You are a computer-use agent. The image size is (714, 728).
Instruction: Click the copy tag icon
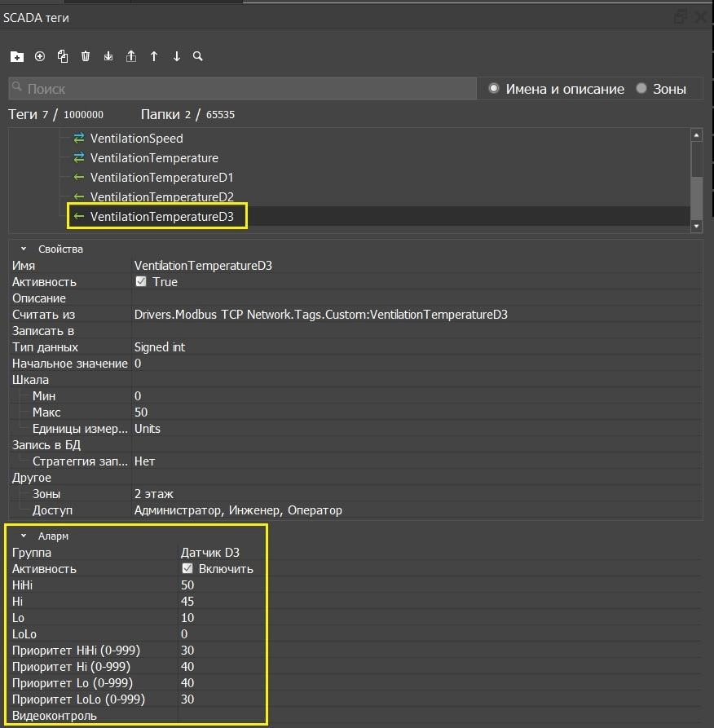click(x=63, y=56)
